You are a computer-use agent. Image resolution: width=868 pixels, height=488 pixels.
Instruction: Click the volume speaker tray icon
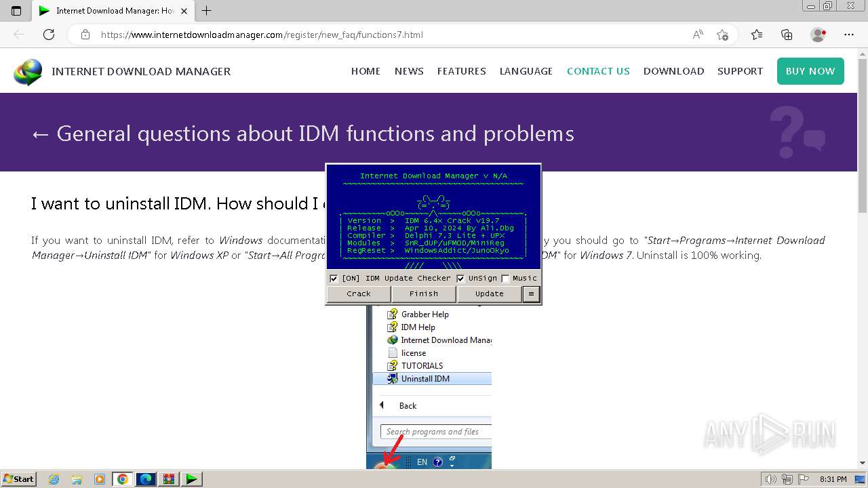771,479
